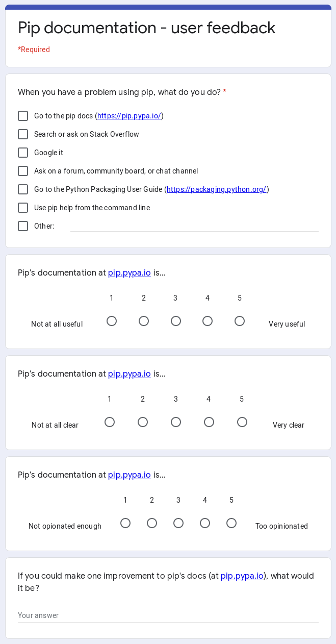
Task: Enable the 'Go to the Python Packaging User Guide' option
Action: 23,189
